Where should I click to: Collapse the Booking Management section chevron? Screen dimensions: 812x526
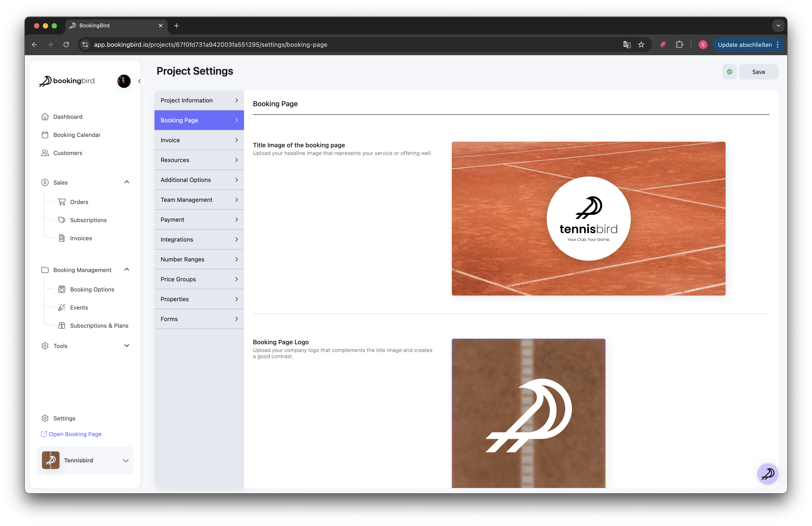(x=127, y=269)
